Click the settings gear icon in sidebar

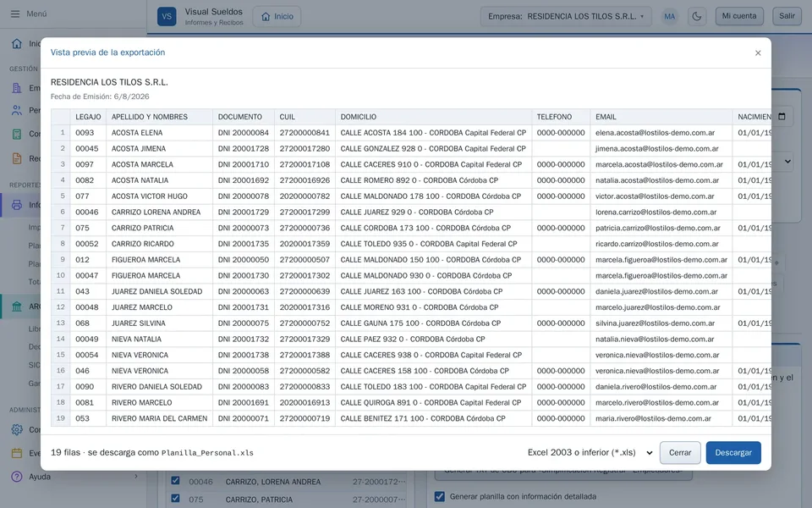pos(17,430)
